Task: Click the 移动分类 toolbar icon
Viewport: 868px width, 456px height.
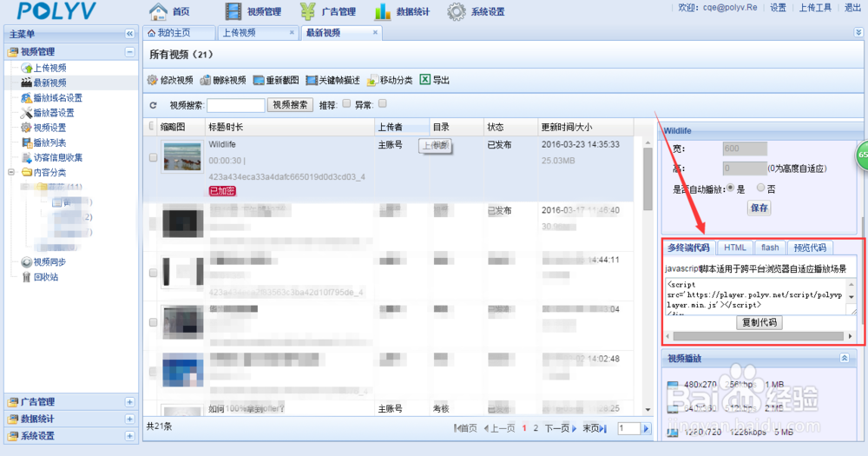Action: [x=372, y=80]
